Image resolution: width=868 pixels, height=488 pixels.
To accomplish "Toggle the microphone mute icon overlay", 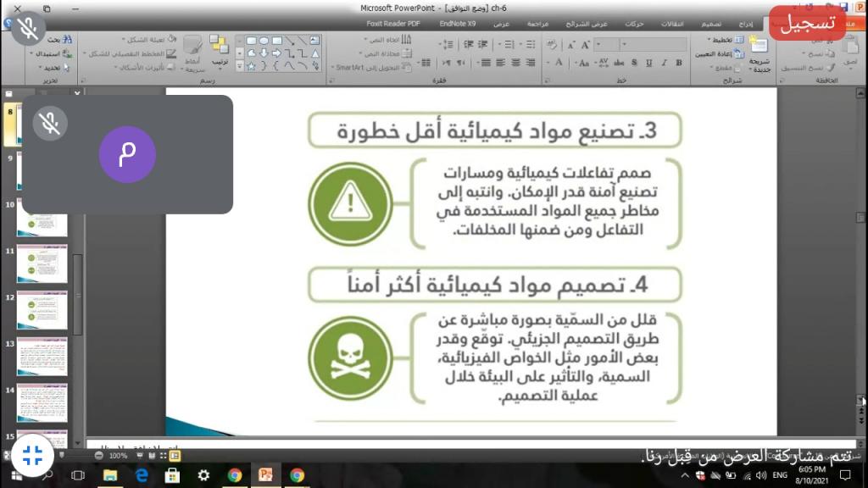I will [27, 29].
